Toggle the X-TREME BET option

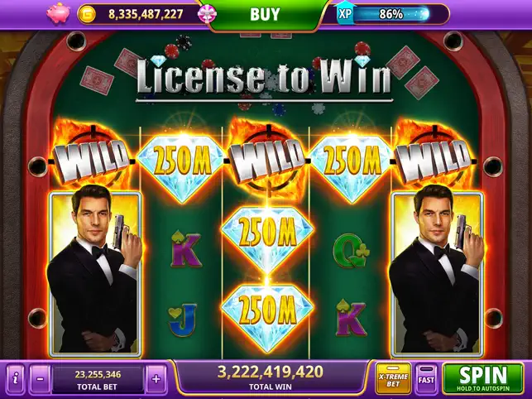393,379
